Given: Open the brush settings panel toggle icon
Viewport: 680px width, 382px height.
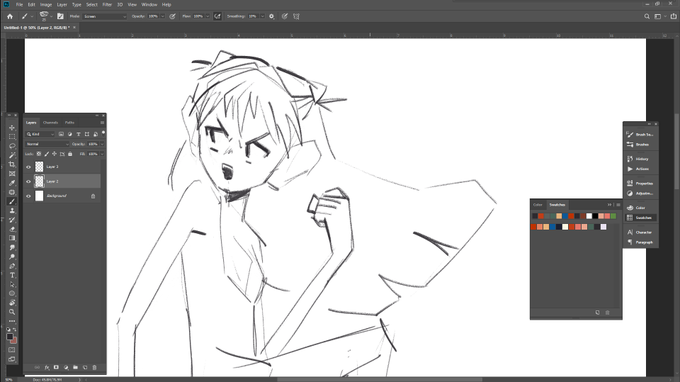Looking at the screenshot, I should tap(60, 16).
